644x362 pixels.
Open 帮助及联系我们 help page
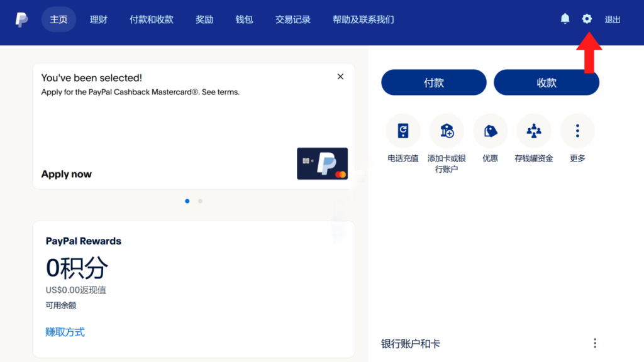coord(363,19)
